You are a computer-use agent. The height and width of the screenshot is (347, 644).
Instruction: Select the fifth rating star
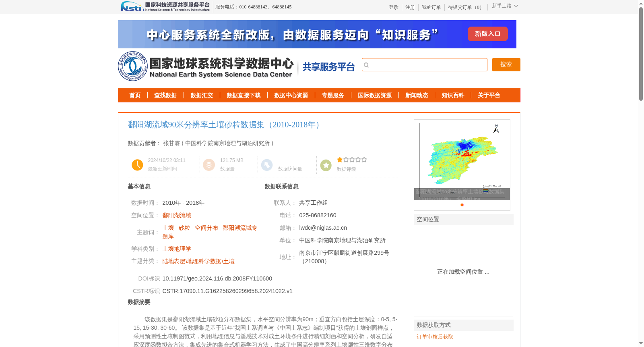coord(364,160)
